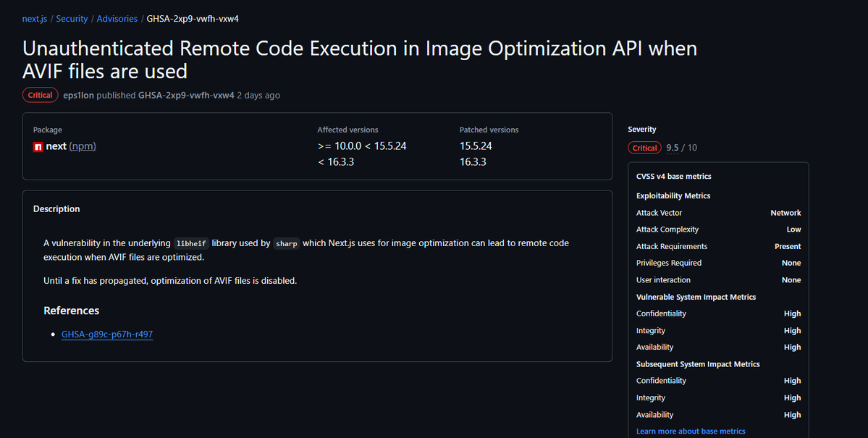This screenshot has width=868, height=438.
Task: Select the next package name
Action: (x=56, y=146)
